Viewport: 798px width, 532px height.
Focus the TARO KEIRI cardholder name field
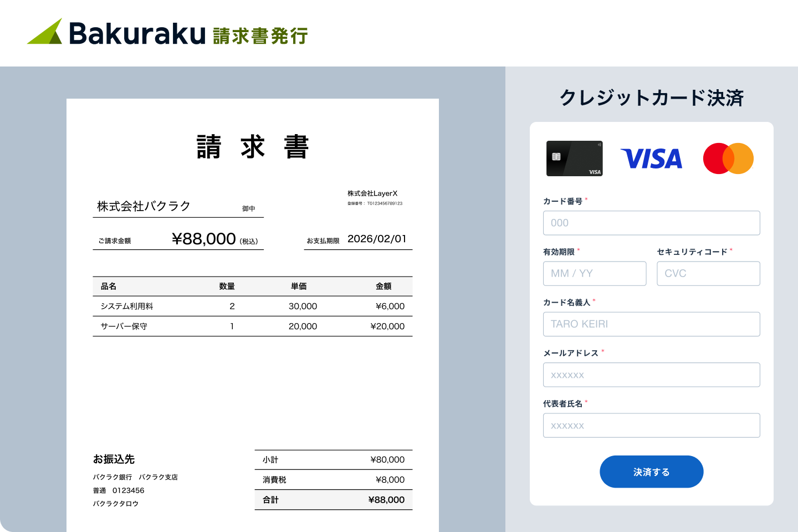[652, 324]
